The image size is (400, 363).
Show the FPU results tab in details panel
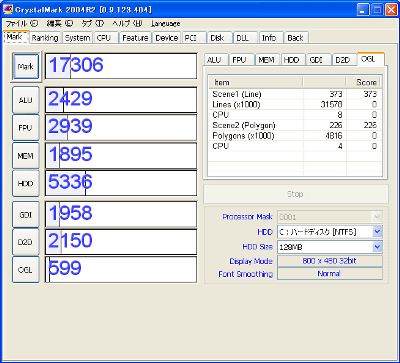(x=241, y=60)
